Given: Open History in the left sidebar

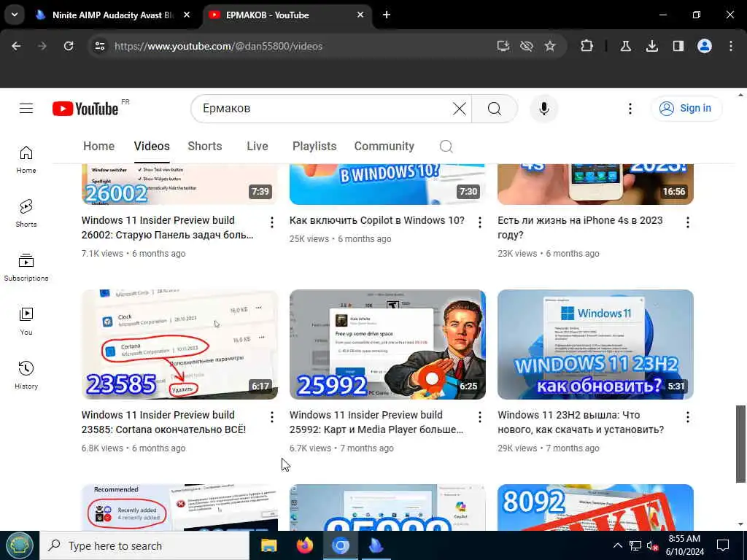Looking at the screenshot, I should (26, 376).
